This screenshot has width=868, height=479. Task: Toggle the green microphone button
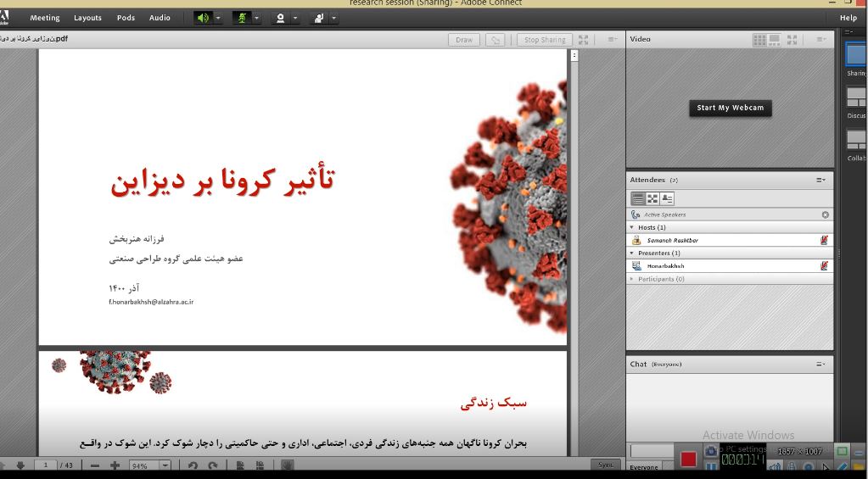pyautogui.click(x=241, y=18)
